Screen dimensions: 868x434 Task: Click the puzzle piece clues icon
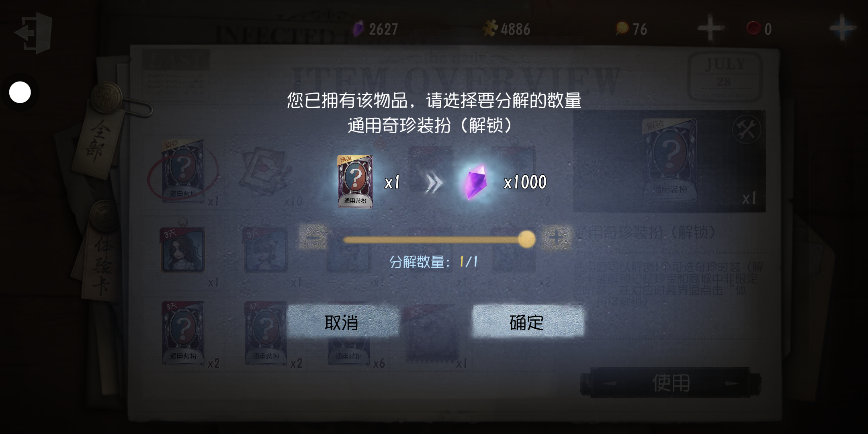(x=490, y=29)
